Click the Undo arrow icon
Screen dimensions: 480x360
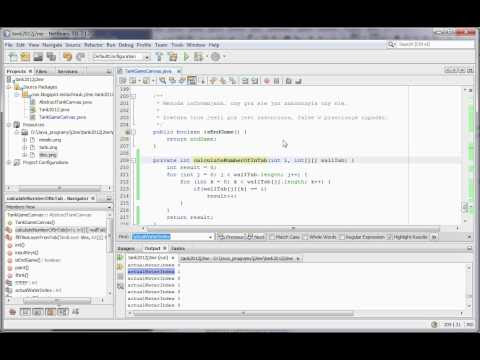click(67, 57)
